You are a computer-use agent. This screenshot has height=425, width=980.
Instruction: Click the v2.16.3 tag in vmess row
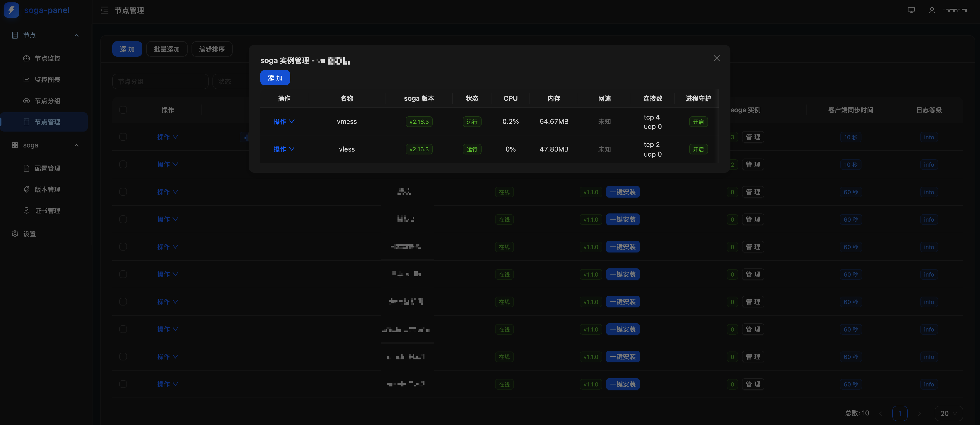[419, 122]
